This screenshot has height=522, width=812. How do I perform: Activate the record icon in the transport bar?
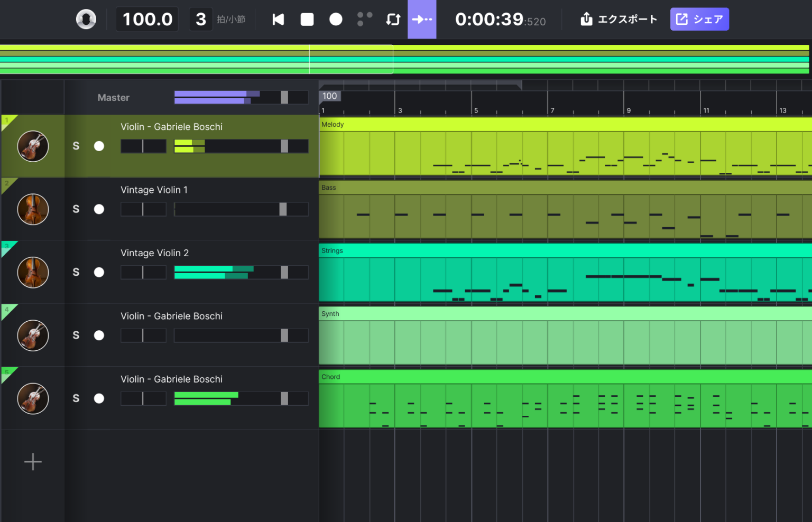pyautogui.click(x=336, y=19)
